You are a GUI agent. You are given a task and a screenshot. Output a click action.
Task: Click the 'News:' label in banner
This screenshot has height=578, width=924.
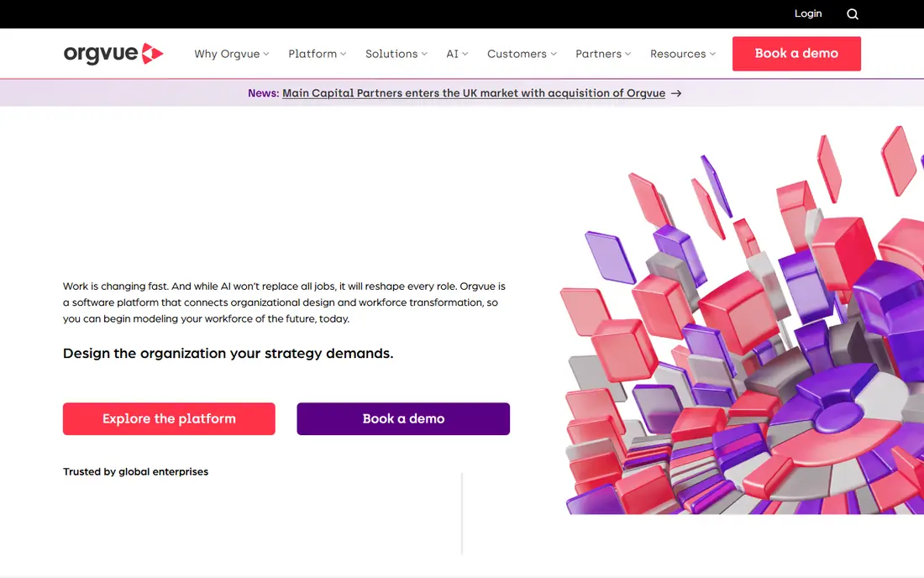pos(263,93)
